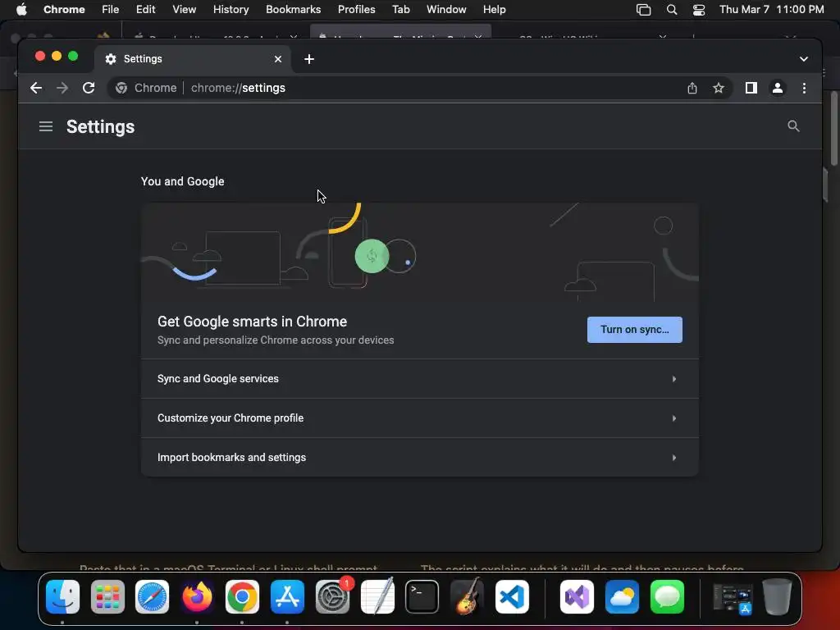Open the Apple menu
The height and width of the screenshot is (630, 840).
tap(21, 10)
